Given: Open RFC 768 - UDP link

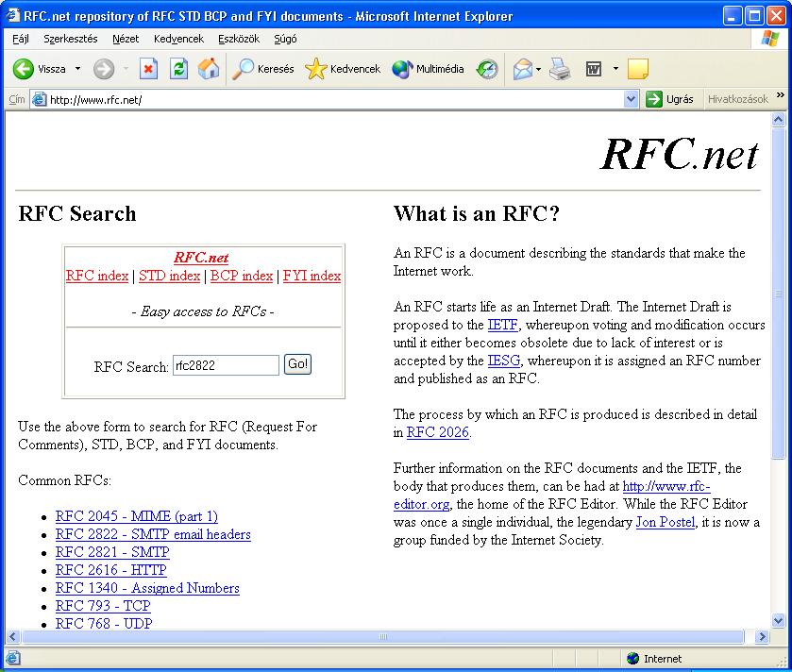Looking at the screenshot, I should tap(104, 623).
